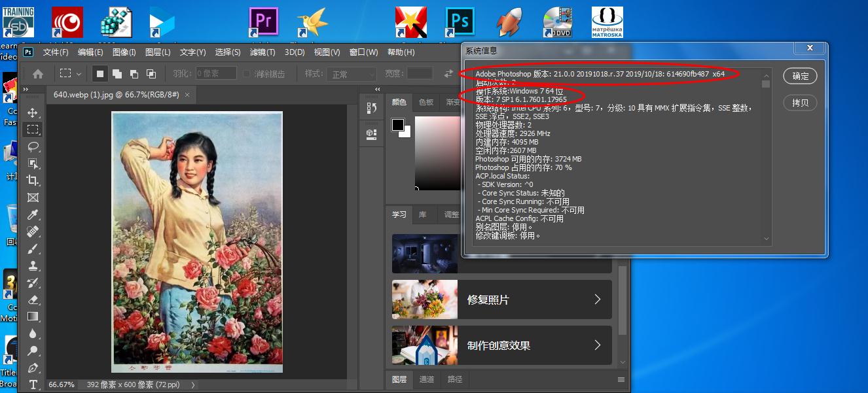Select the Pen tool
The height and width of the screenshot is (393, 868).
33,367
